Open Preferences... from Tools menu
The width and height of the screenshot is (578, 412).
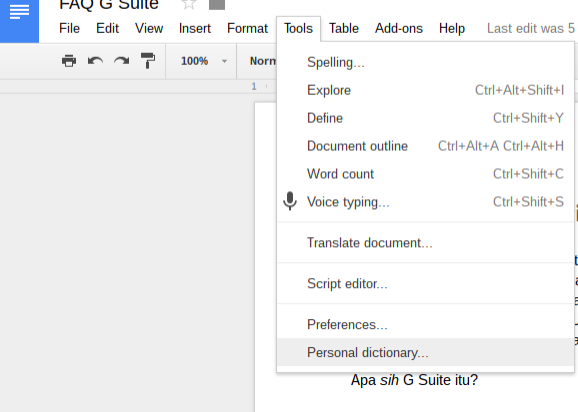click(425, 325)
